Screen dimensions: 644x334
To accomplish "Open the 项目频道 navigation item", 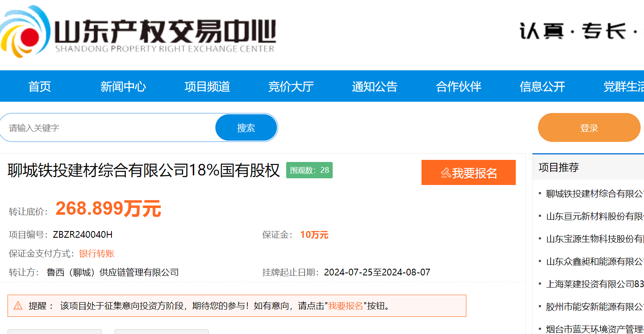I will click(207, 86).
